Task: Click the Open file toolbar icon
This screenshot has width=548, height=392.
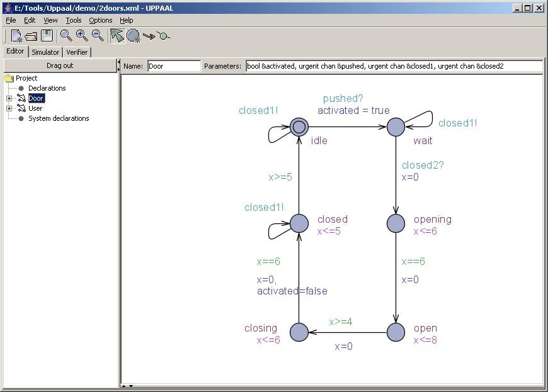Action: [31, 36]
